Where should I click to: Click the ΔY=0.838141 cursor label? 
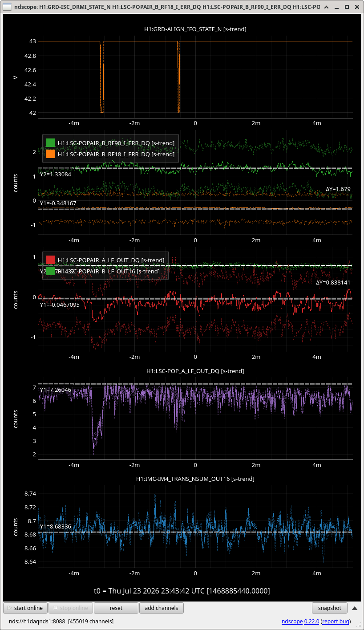pos(333,282)
